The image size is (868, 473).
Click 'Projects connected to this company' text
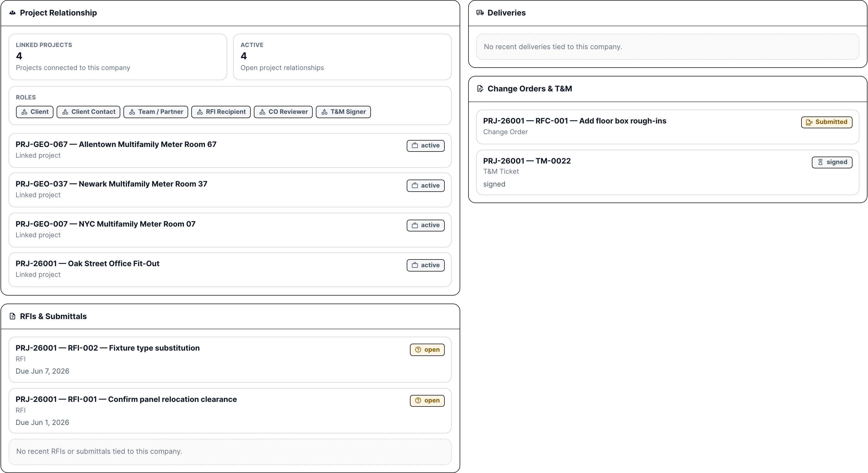[73, 68]
